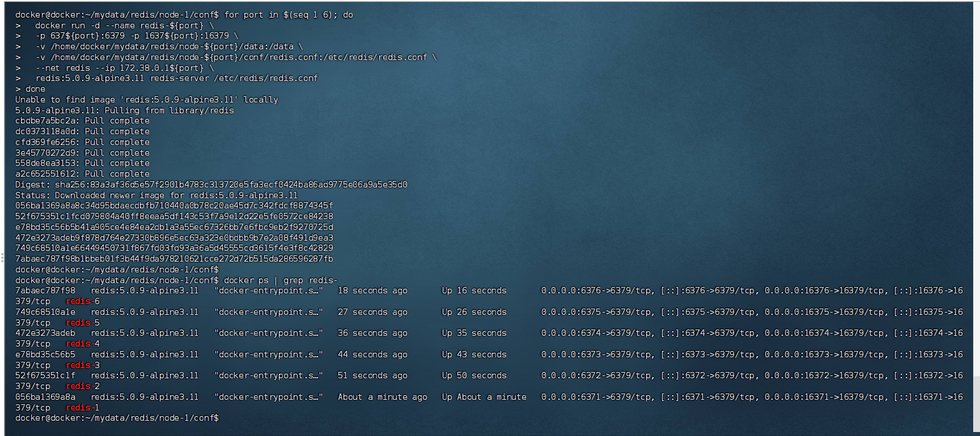Image resolution: width=980 pixels, height=436 pixels.
Task: Click 'Pulling from library/redis' line
Action: pos(125,110)
